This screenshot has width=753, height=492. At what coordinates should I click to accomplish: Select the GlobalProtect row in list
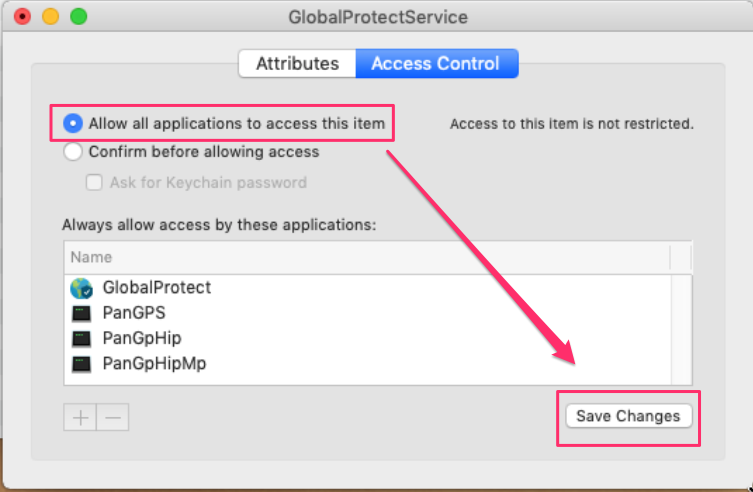click(x=157, y=288)
